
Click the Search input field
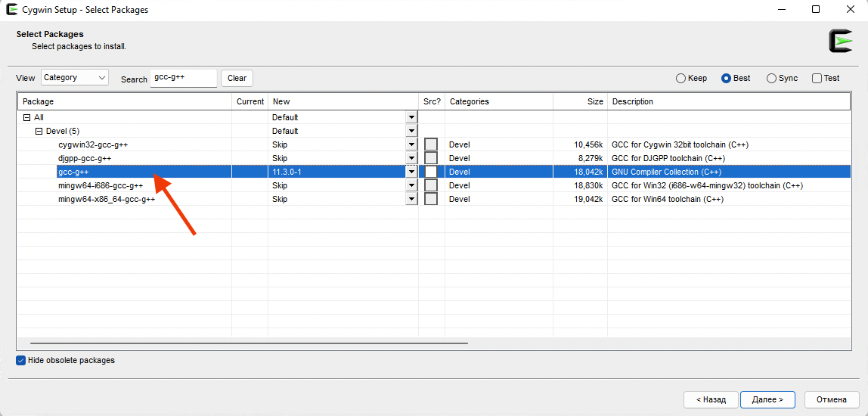click(x=183, y=78)
